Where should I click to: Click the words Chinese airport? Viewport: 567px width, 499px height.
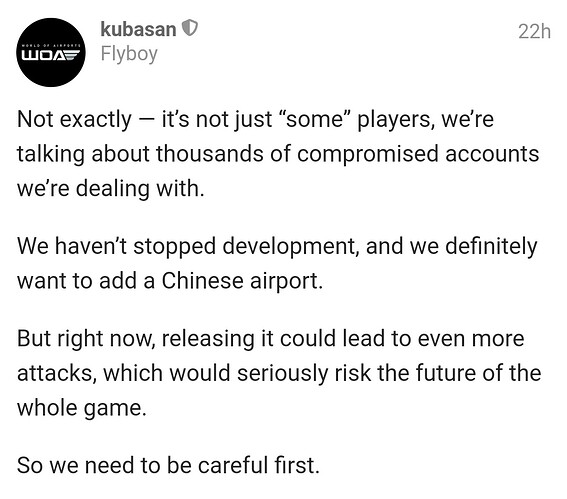pyautogui.click(x=242, y=281)
